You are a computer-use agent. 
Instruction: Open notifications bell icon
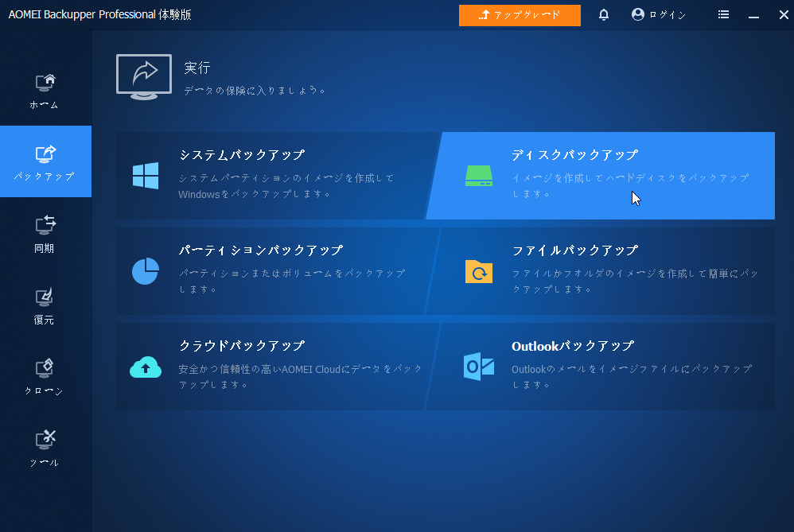[x=604, y=14]
